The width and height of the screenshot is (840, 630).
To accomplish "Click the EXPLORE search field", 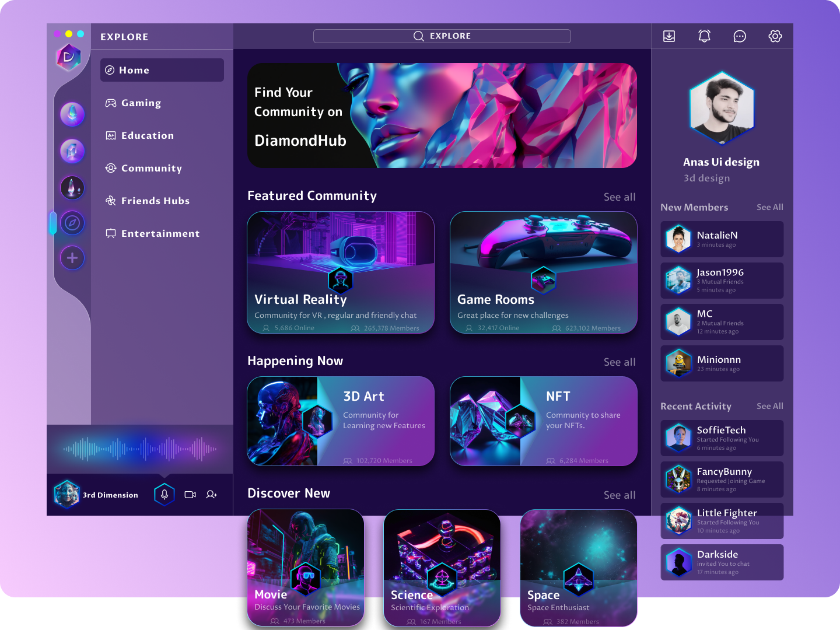I will pyautogui.click(x=442, y=36).
